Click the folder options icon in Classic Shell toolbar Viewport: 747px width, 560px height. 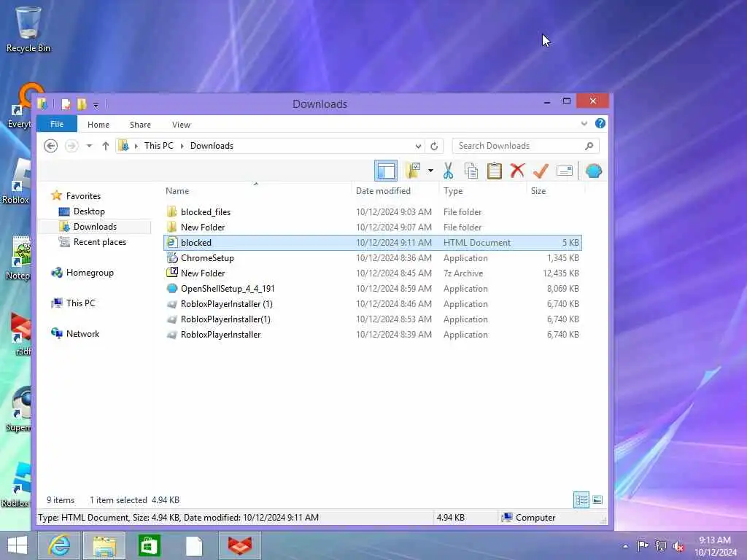click(x=413, y=171)
